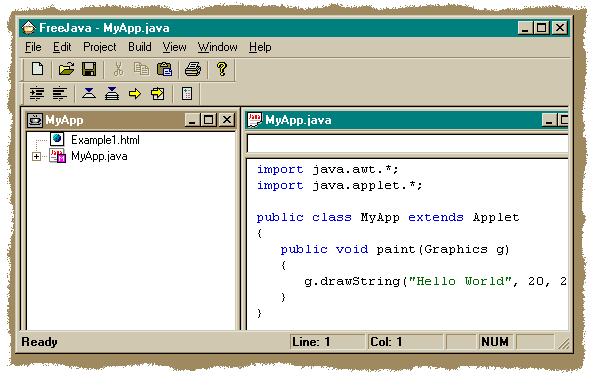Minimize the MyApp.java editor window
594x379 pixels.
[549, 120]
